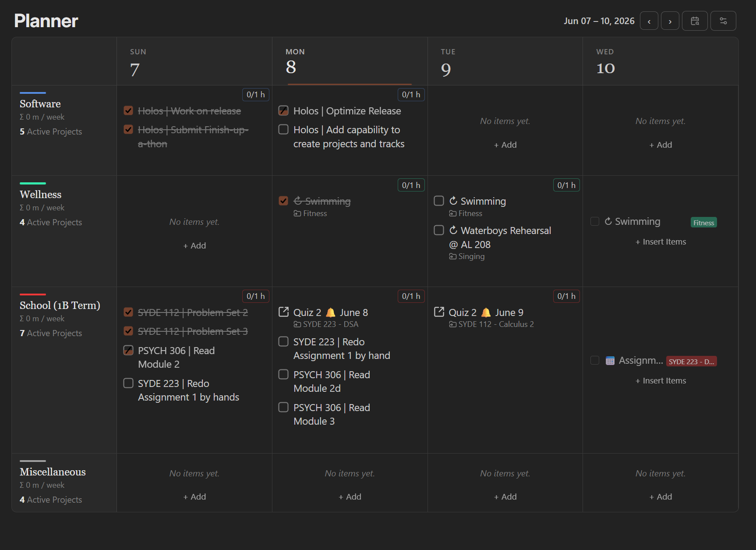Uncheck SYDE 112 Problem Set 3
The height and width of the screenshot is (550, 756).
coord(128,331)
